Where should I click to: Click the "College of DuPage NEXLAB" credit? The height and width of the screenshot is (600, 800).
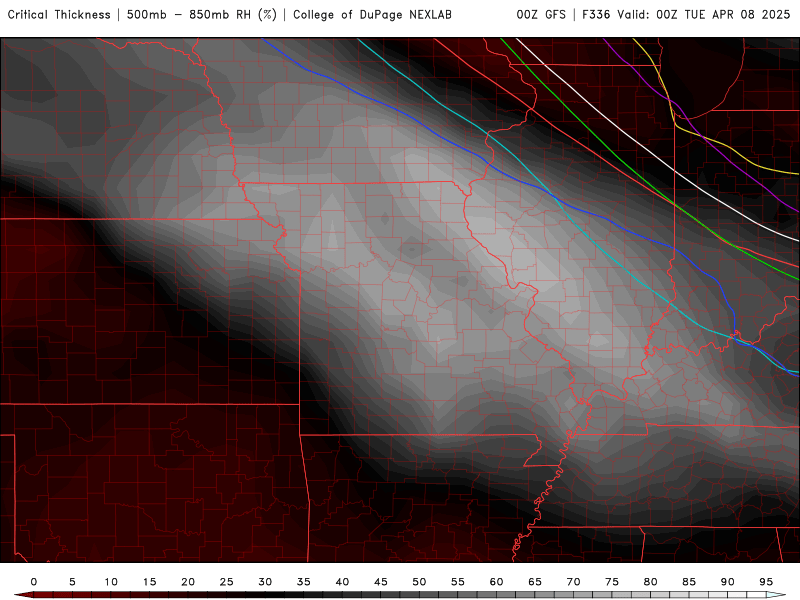click(x=372, y=15)
